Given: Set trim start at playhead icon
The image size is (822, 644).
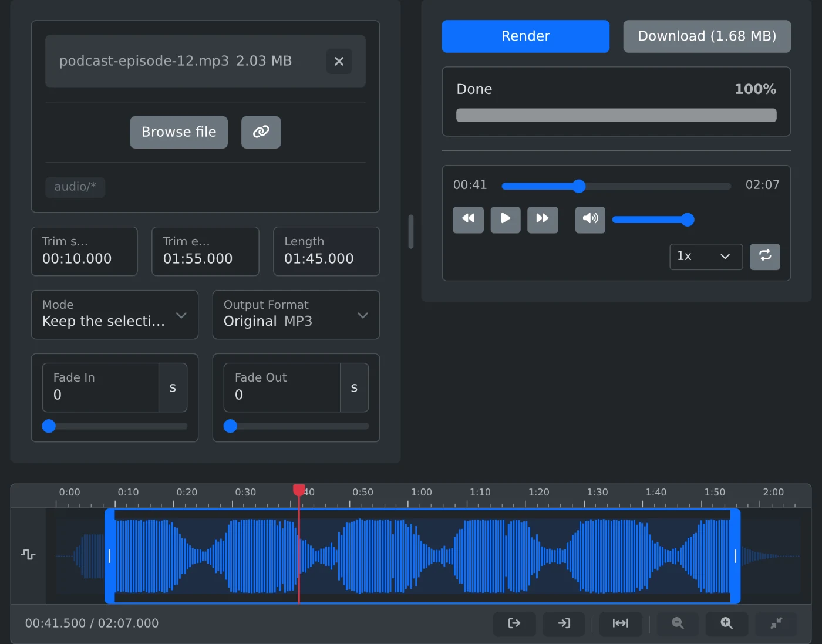Looking at the screenshot, I should [514, 623].
